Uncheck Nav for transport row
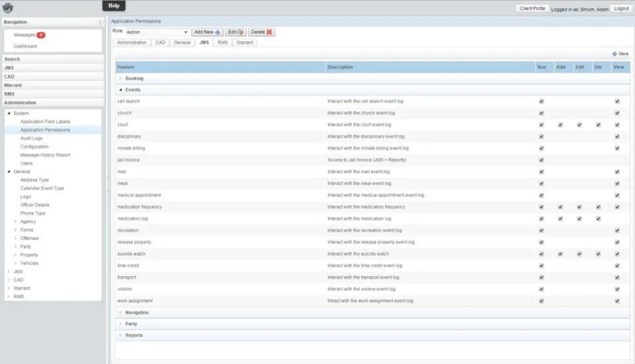635x364 pixels. coord(542,277)
